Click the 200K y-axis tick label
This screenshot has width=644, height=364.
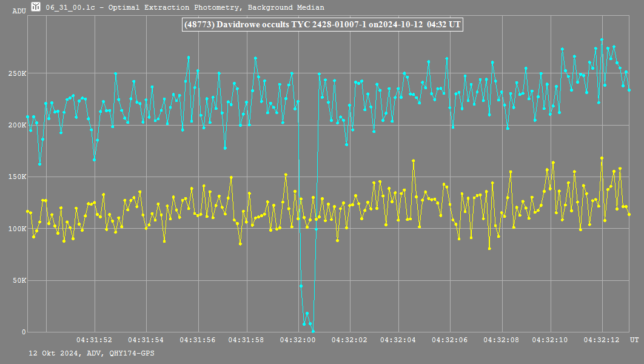pyautogui.click(x=17, y=125)
